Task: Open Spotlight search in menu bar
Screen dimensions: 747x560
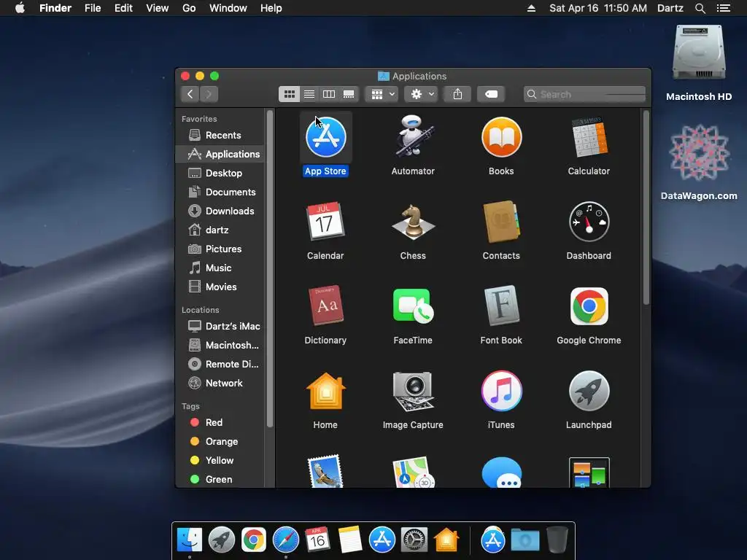Action: click(700, 8)
